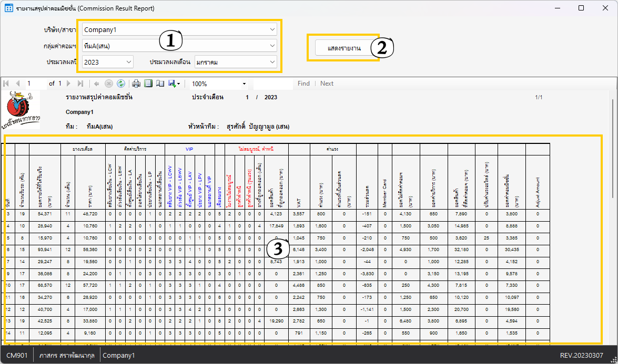This screenshot has height=364, width=618.
Task: Click the Stop rendering icon
Action: (x=109, y=84)
